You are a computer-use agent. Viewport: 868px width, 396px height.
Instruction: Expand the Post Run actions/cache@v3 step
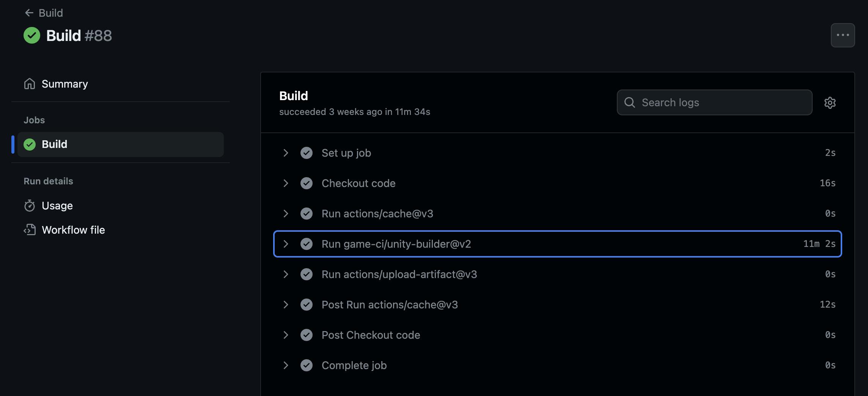tap(286, 305)
